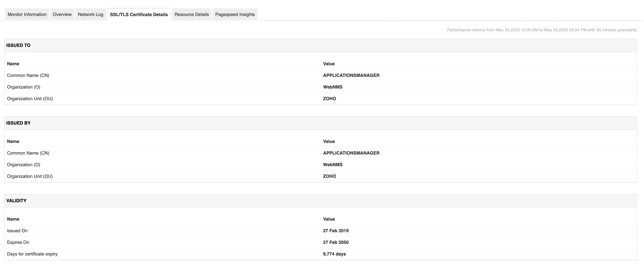644x266 pixels.
Task: Click Issued By common name APPLICATIONSMANAGER value
Action: tap(351, 153)
